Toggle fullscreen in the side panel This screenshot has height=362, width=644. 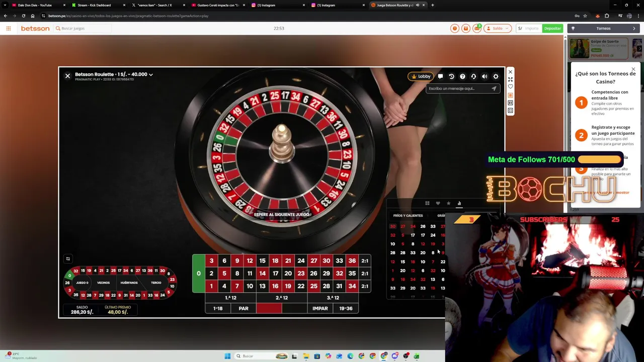pyautogui.click(x=510, y=79)
